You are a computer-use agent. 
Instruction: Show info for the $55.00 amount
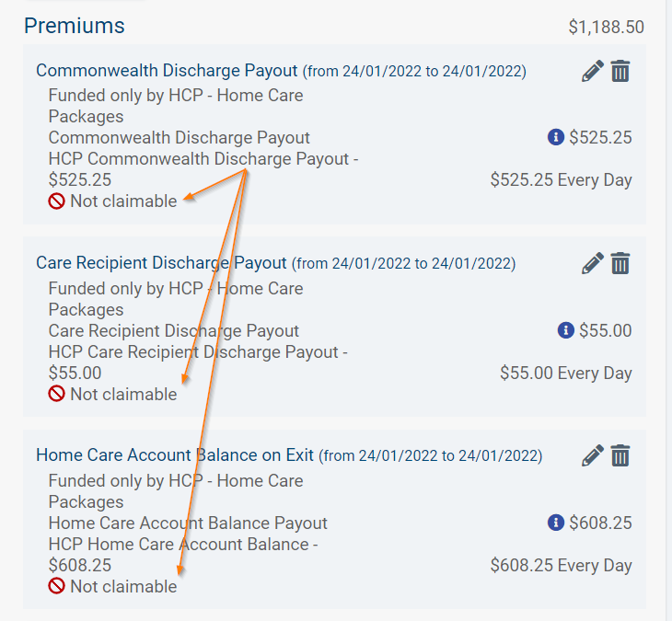pyautogui.click(x=566, y=330)
